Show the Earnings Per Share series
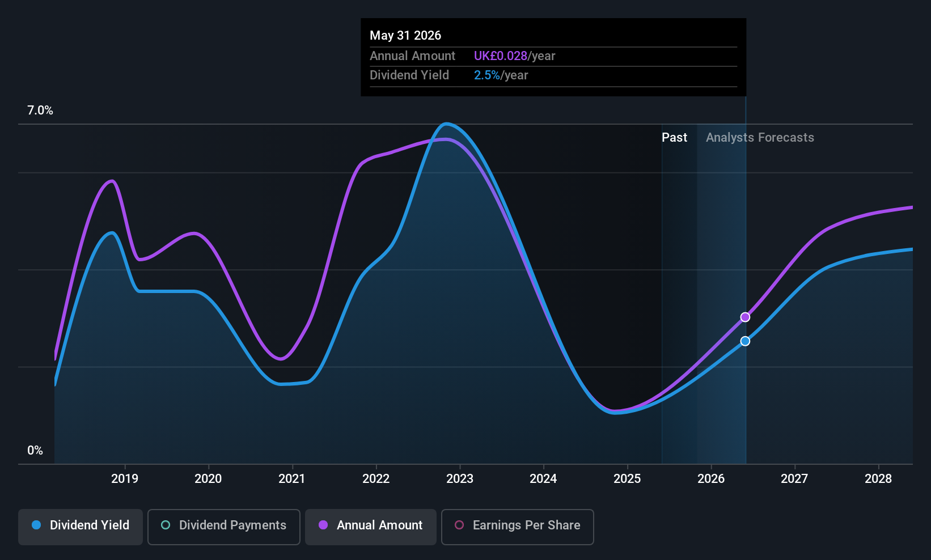This screenshot has width=931, height=560. pyautogui.click(x=518, y=527)
